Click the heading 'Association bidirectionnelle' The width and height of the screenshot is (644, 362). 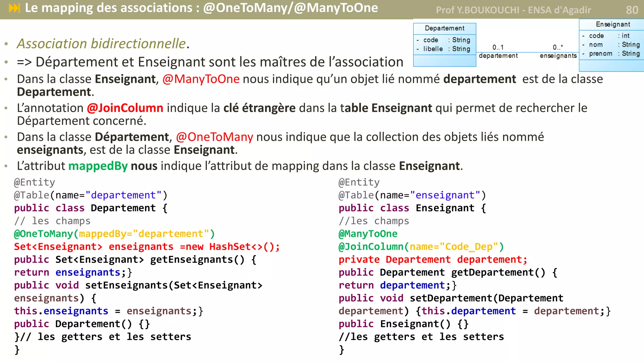(x=101, y=43)
